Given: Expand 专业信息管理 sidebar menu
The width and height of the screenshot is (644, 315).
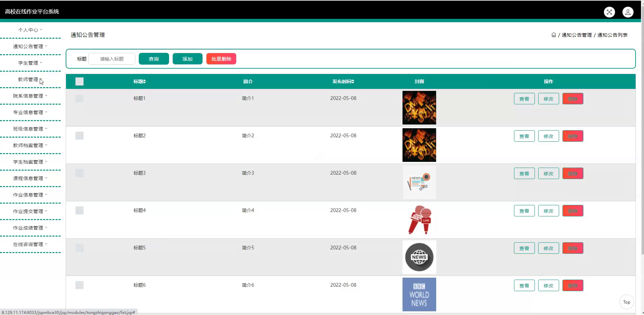Looking at the screenshot, I should coord(30,112).
